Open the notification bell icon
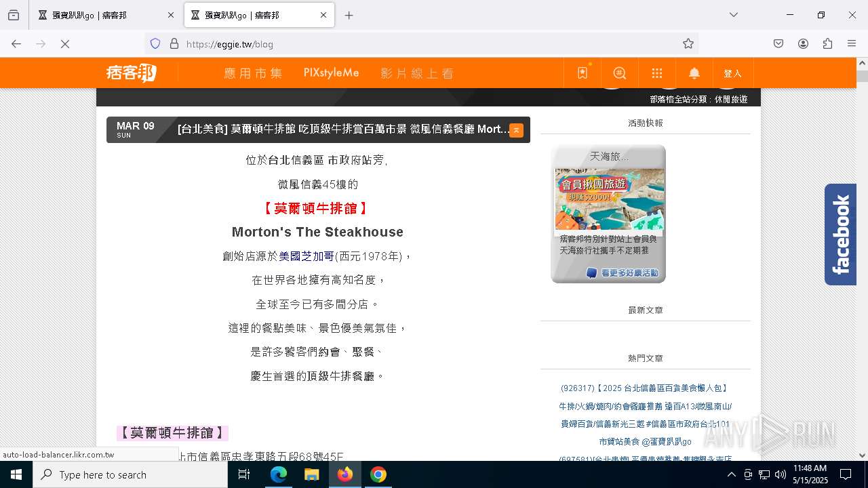868x488 pixels. pos(694,73)
